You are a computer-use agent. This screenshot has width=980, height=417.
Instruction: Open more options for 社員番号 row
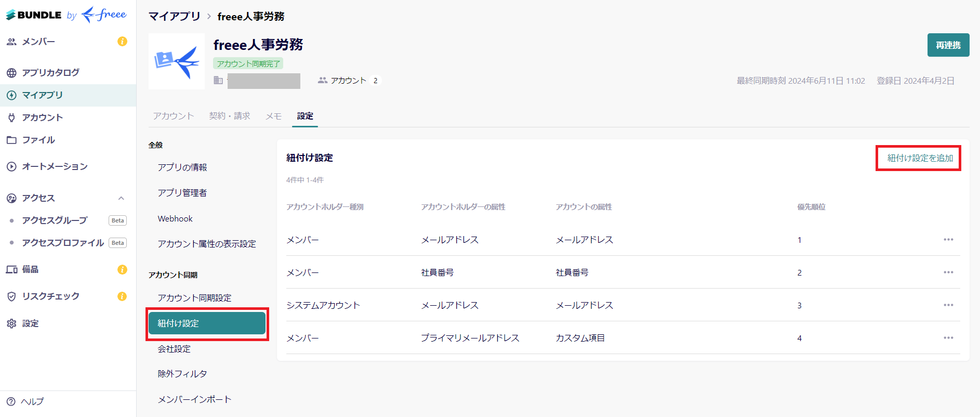click(948, 272)
